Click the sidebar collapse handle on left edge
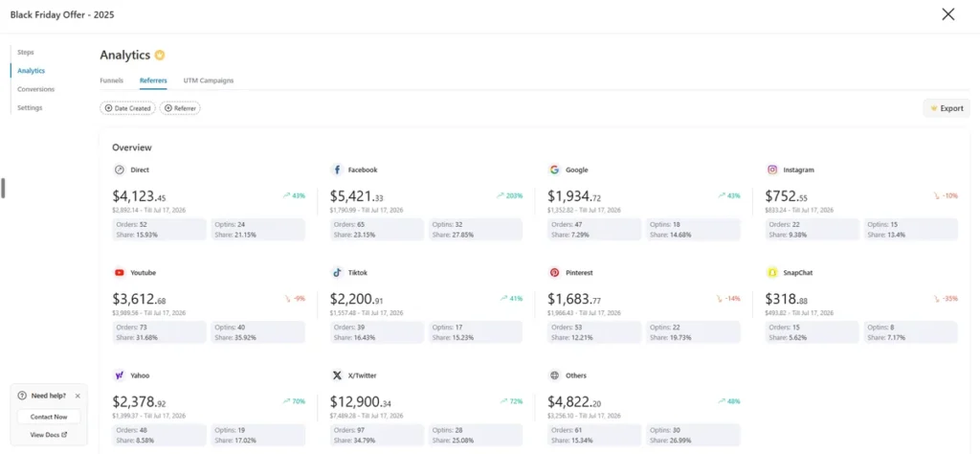The image size is (980, 454). coord(3,189)
